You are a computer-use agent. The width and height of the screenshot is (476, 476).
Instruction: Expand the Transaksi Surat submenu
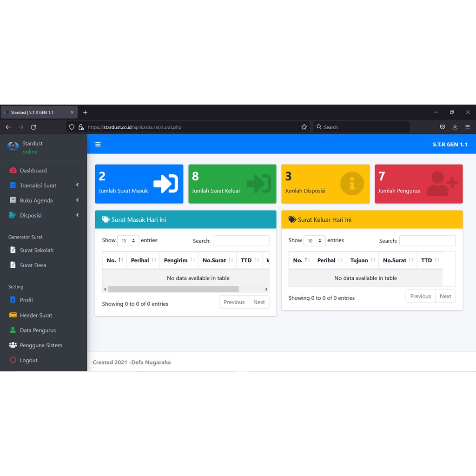pos(38,185)
